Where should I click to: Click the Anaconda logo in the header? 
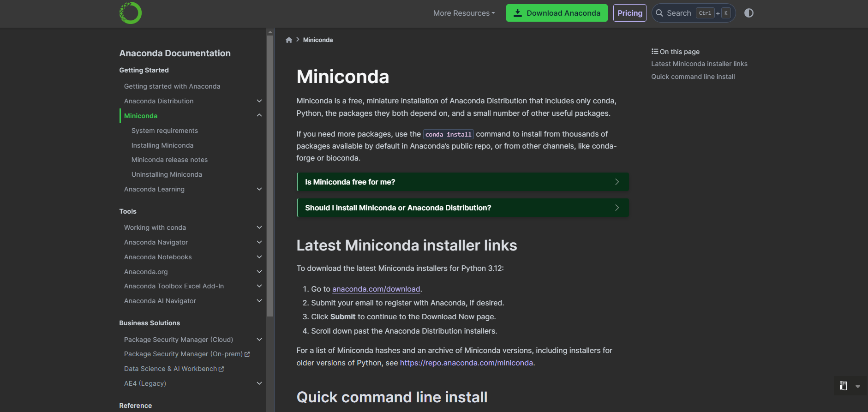click(x=131, y=13)
